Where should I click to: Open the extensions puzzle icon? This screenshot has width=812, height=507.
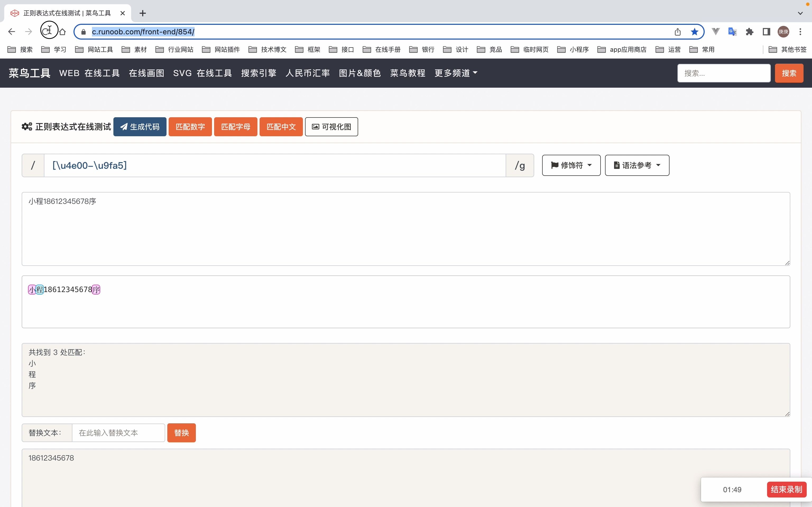click(749, 32)
